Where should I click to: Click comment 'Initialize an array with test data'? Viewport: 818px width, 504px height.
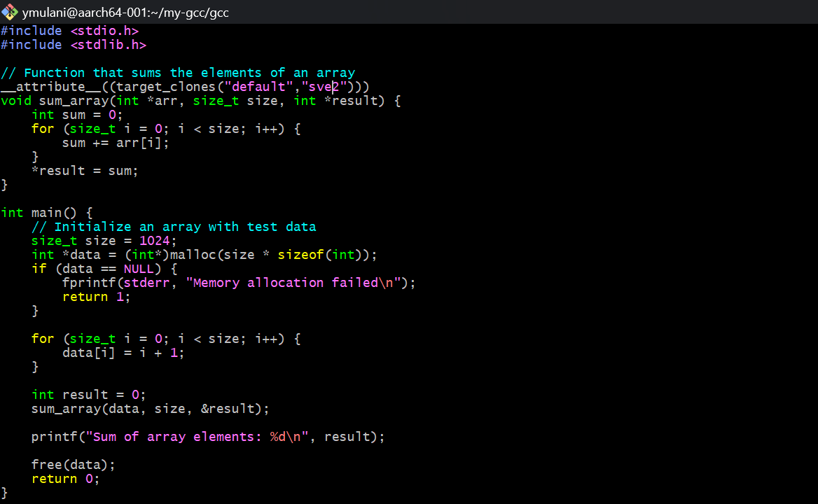pyautogui.click(x=185, y=227)
